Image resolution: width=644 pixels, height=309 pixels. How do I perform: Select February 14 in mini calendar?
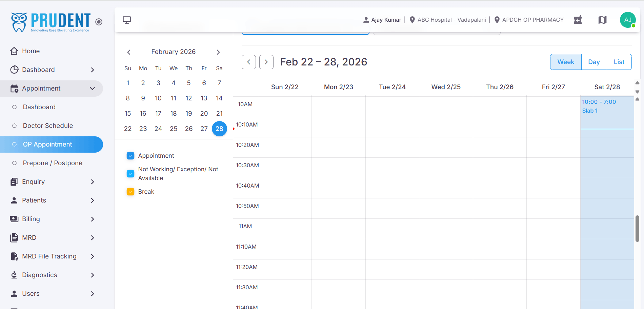219,98
